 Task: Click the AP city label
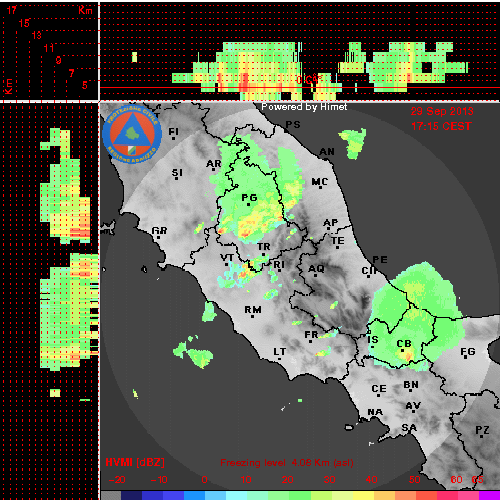(331, 222)
